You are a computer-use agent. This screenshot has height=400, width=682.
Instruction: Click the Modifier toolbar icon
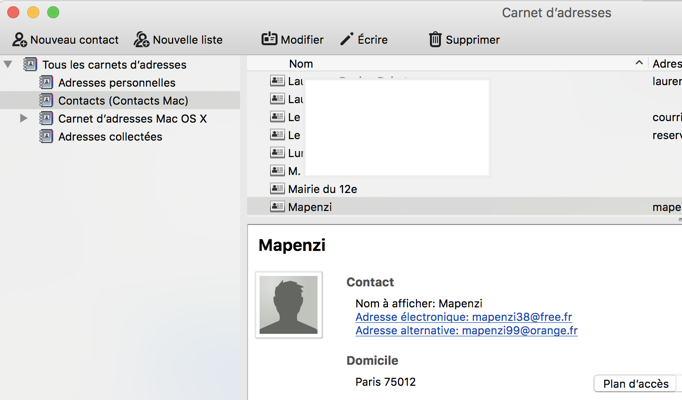pyautogui.click(x=269, y=40)
